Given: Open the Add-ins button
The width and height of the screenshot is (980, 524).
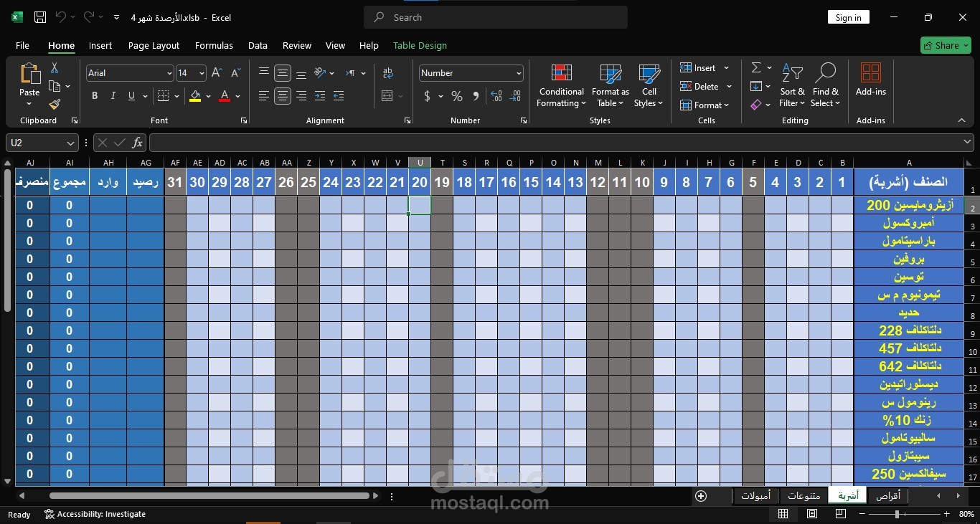Looking at the screenshot, I should point(871,80).
